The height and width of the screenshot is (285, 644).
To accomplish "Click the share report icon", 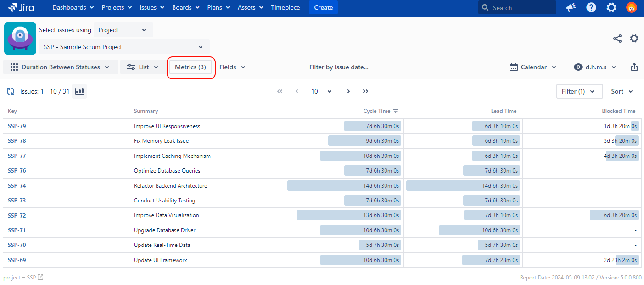I will tap(617, 39).
